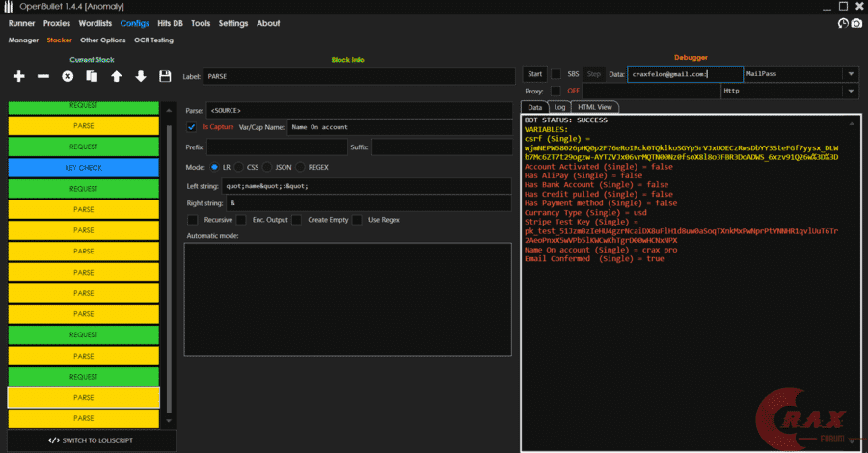This screenshot has height=453, width=868.
Task: Click the clone block copy icon
Action: pos(92,76)
